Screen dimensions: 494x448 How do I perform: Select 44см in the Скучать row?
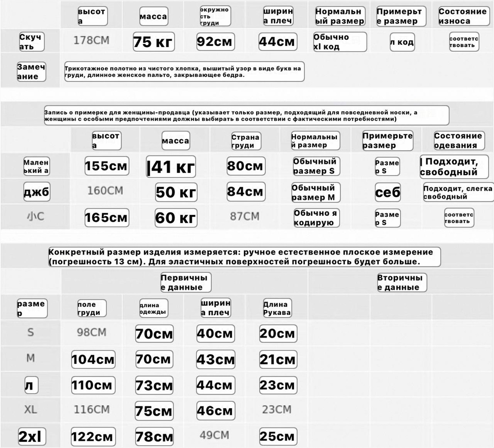278,41
